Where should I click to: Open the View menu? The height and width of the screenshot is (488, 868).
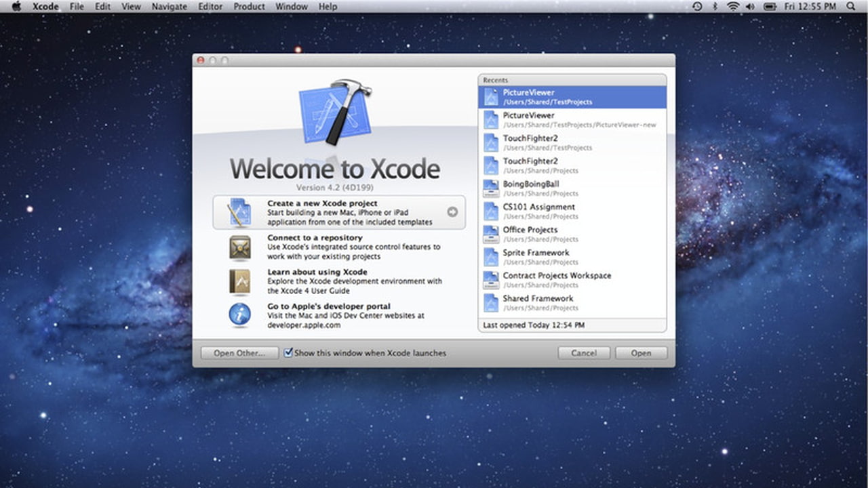coord(131,6)
